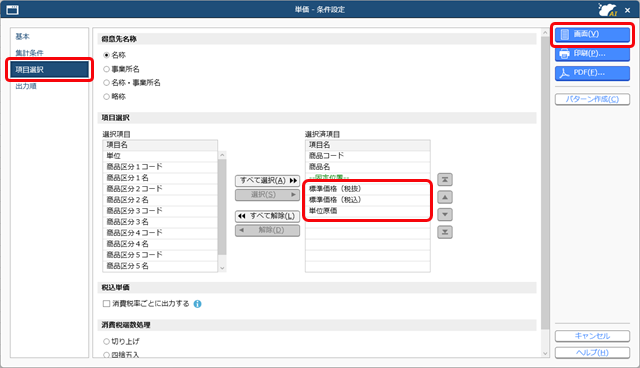Click up arrow of main panel scrollbar
The width and height of the screenshot is (640, 368).
545,32
